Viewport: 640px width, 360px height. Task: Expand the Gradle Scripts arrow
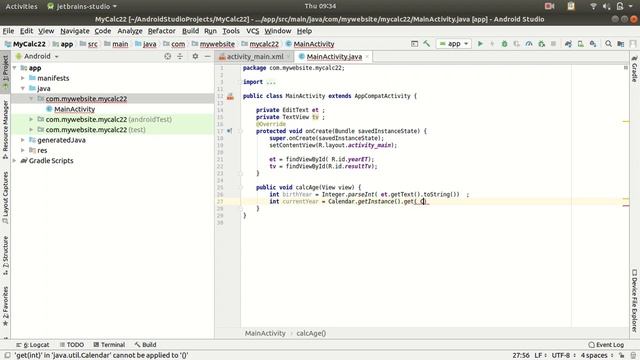coord(15,160)
